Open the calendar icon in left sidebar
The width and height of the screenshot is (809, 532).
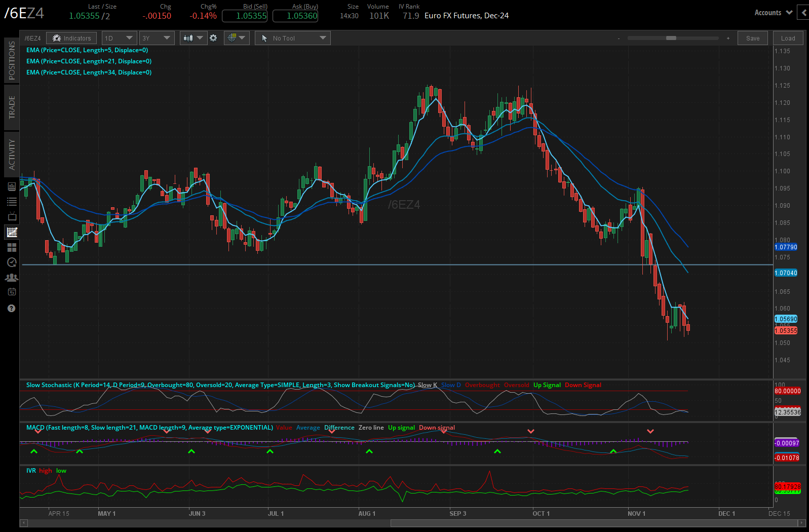tap(12, 292)
